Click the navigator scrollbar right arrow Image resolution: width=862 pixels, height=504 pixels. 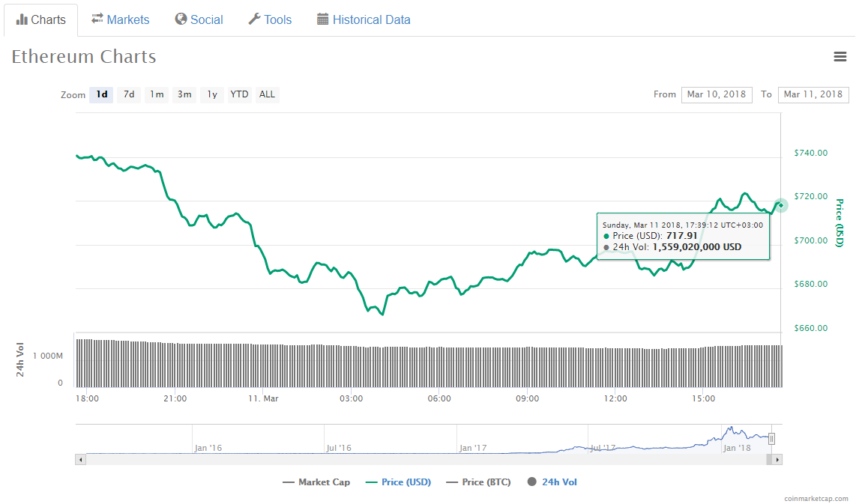[x=777, y=460]
